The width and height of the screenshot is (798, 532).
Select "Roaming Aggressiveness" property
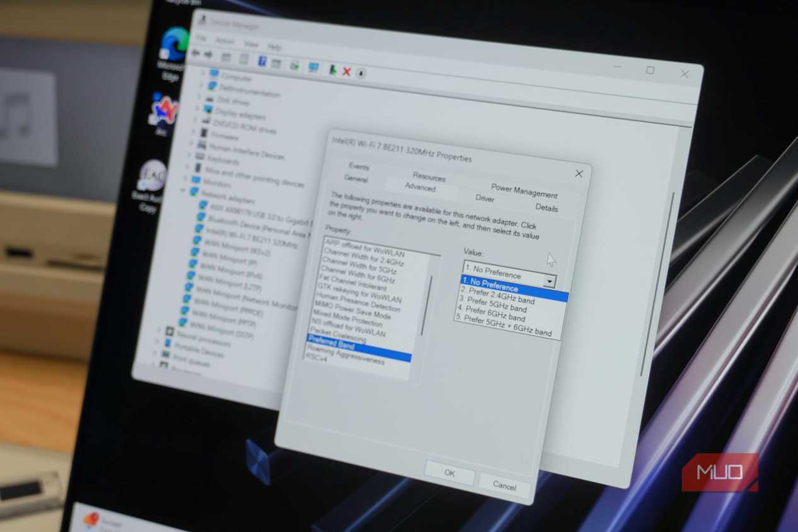click(345, 356)
